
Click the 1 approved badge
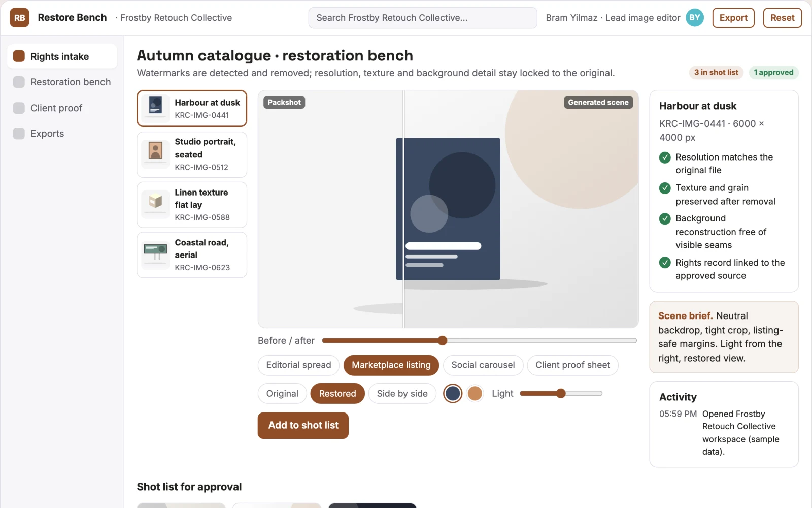point(773,72)
